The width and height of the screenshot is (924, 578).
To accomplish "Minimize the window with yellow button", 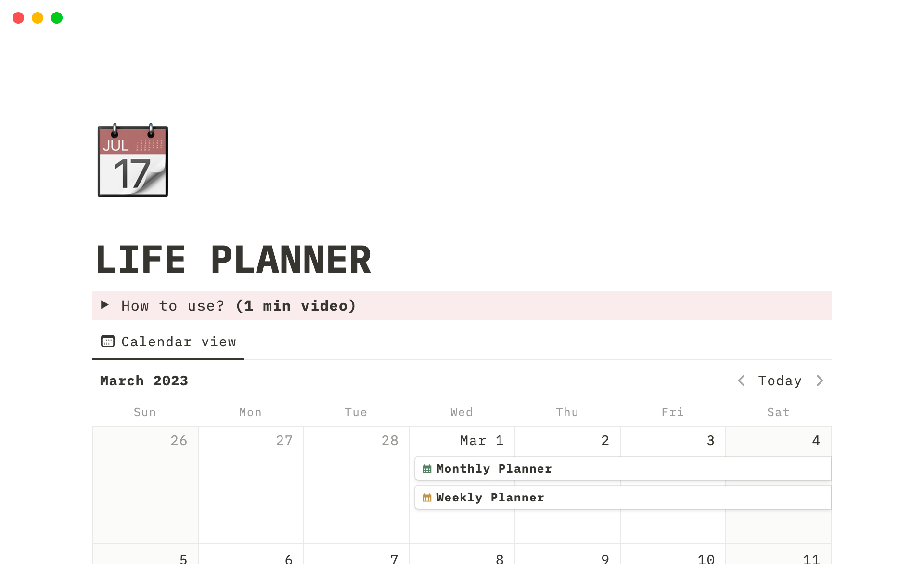I will [38, 18].
